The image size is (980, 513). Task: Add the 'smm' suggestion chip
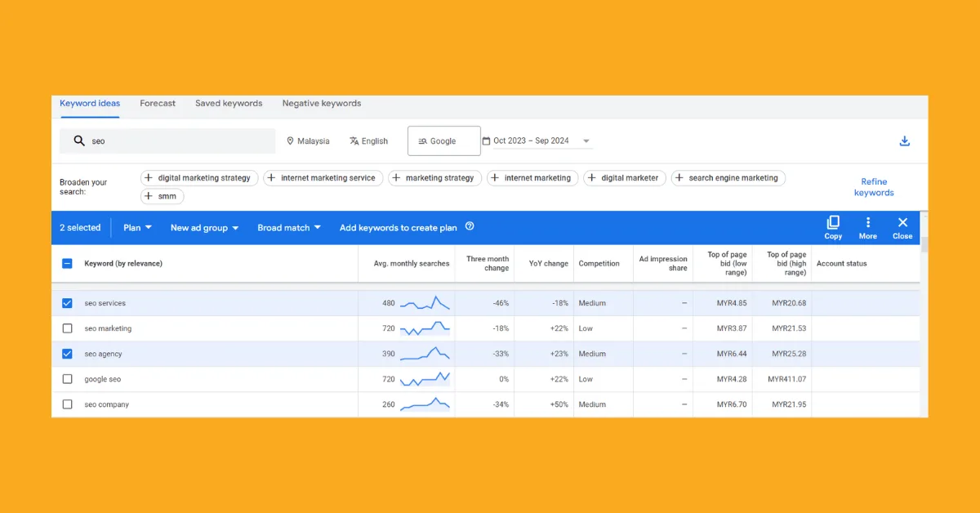pyautogui.click(x=163, y=197)
